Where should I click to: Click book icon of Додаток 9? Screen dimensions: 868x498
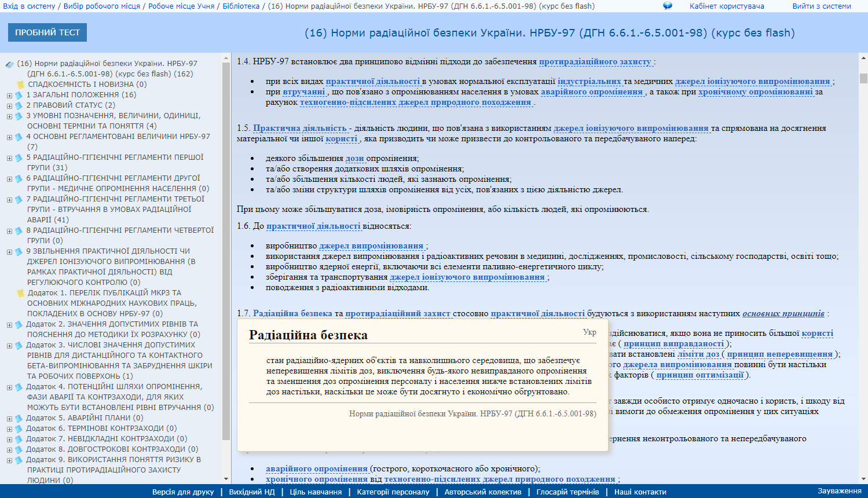coord(19,460)
